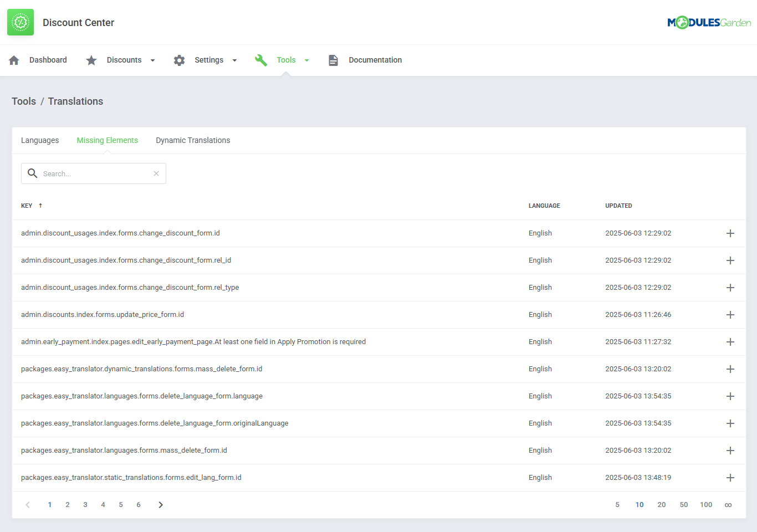Add translation for change_discount_form.rel_type key
This screenshot has width=757, height=532.
click(x=730, y=288)
